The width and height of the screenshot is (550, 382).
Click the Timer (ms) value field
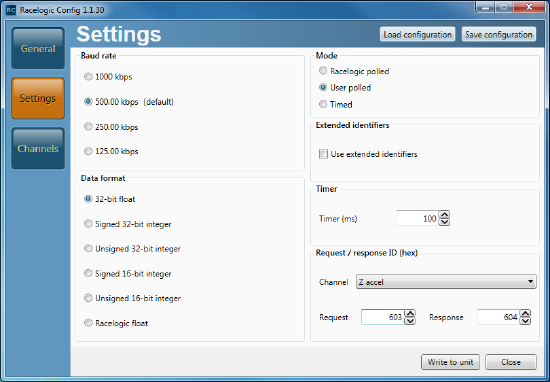pos(417,219)
